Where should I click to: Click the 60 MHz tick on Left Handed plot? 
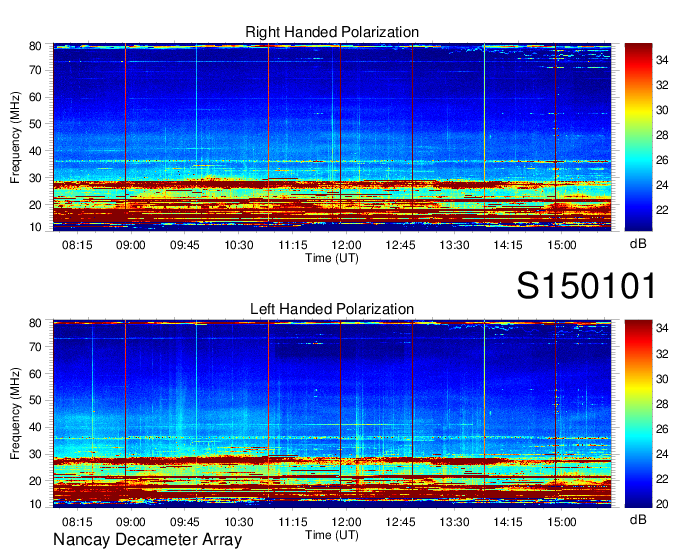(35, 374)
